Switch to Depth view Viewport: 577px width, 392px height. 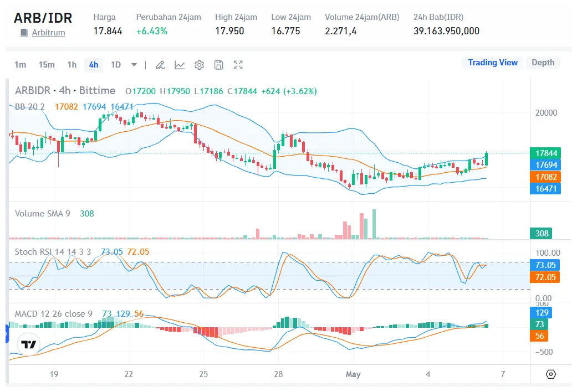click(x=543, y=63)
